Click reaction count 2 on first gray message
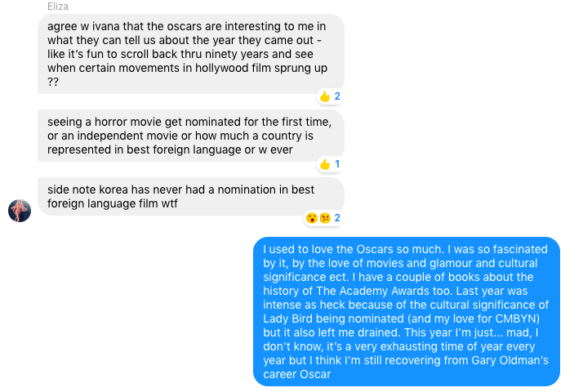Image resolution: width=583 pixels, height=392 pixels. (x=336, y=96)
